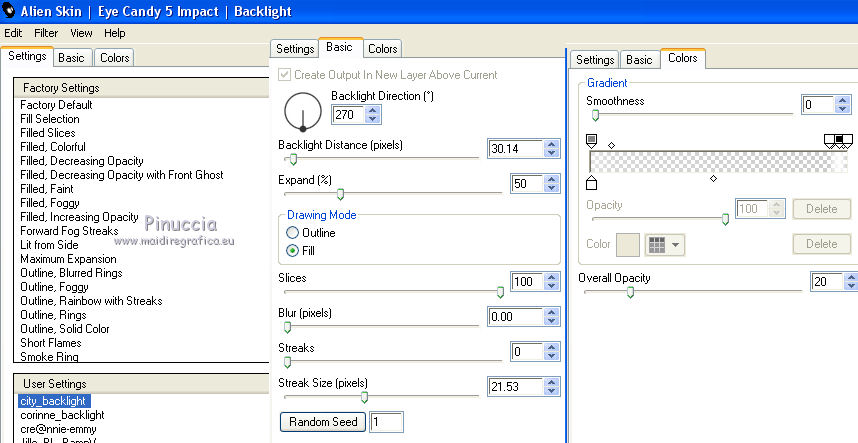
Task: Increase the Streaks value
Action: click(552, 347)
